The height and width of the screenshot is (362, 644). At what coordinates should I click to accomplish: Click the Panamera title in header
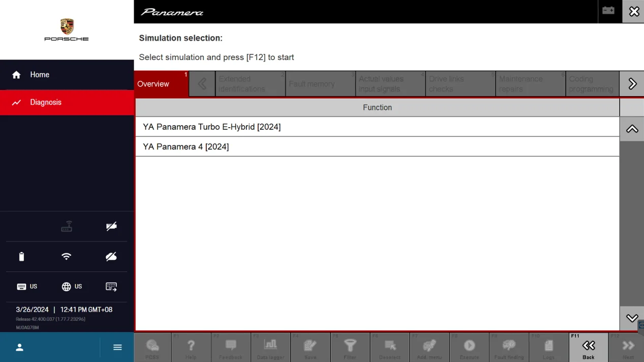click(x=172, y=12)
